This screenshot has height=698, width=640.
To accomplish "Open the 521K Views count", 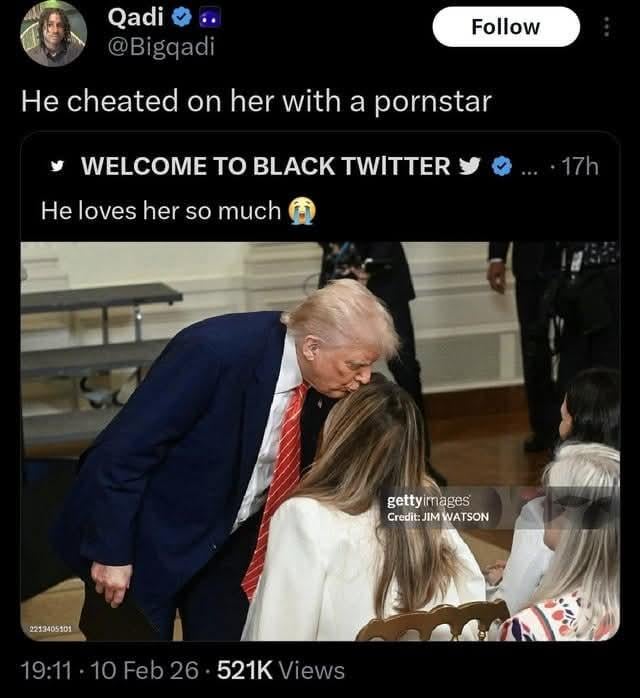I will coord(281,671).
